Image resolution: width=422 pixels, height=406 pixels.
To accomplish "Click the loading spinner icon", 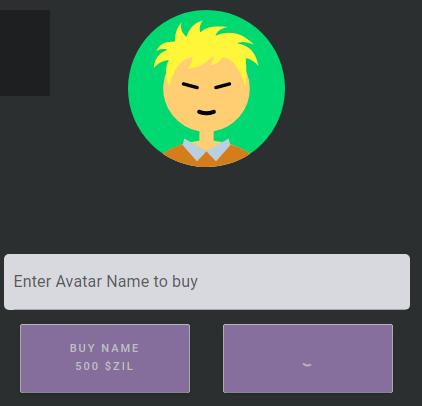I will (307, 364).
